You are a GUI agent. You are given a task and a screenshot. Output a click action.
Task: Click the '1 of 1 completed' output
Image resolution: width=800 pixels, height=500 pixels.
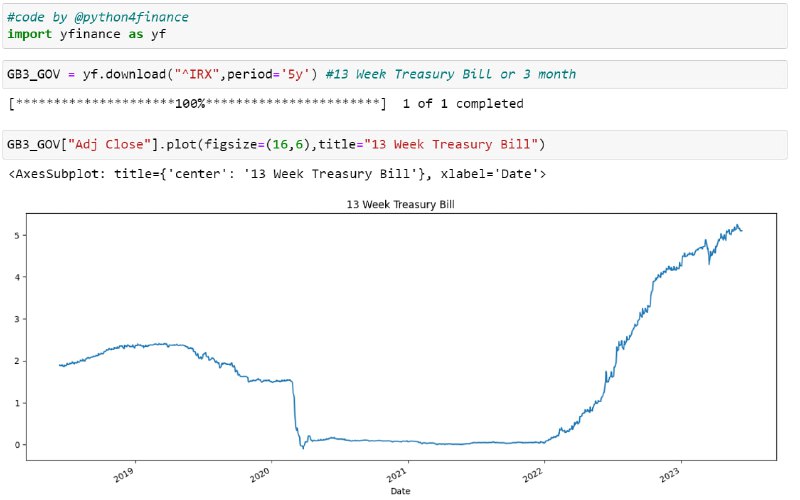463,104
